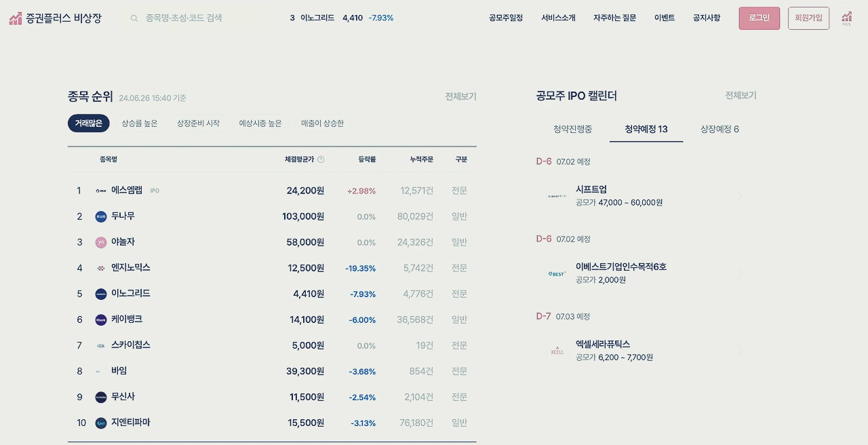Switch to the 청약진행중 tab
This screenshot has height=445, width=868.
[573, 129]
